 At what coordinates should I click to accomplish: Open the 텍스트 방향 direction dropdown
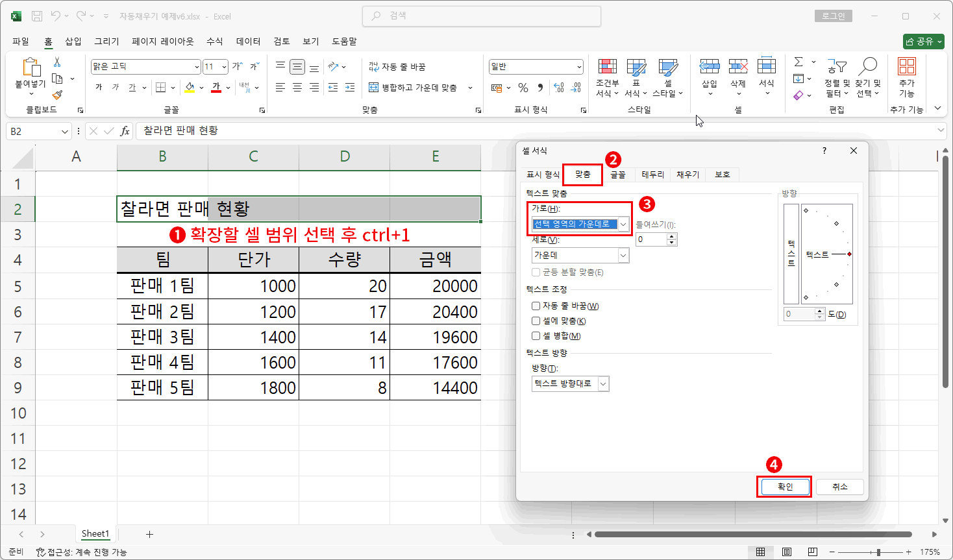(x=604, y=384)
